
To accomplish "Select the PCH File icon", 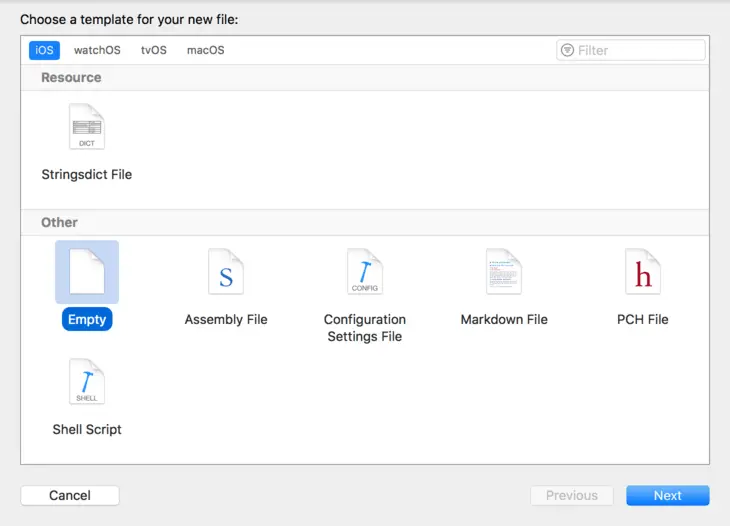I will [x=643, y=272].
